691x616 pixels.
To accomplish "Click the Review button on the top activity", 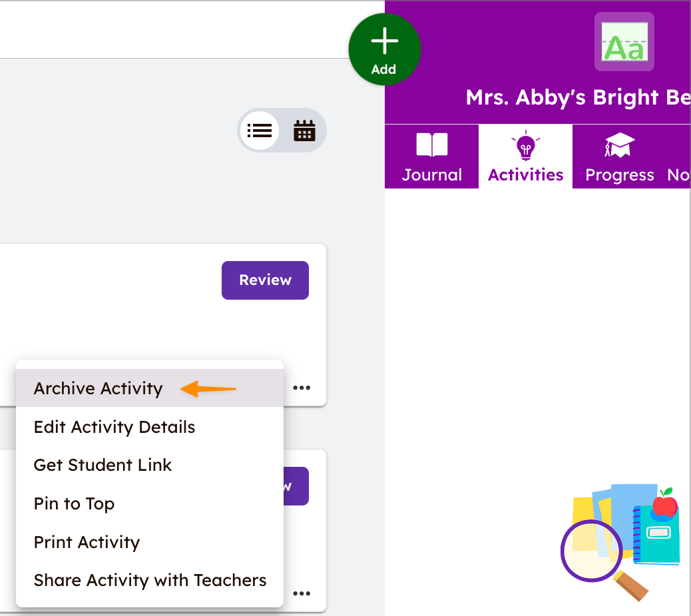I will (265, 280).
